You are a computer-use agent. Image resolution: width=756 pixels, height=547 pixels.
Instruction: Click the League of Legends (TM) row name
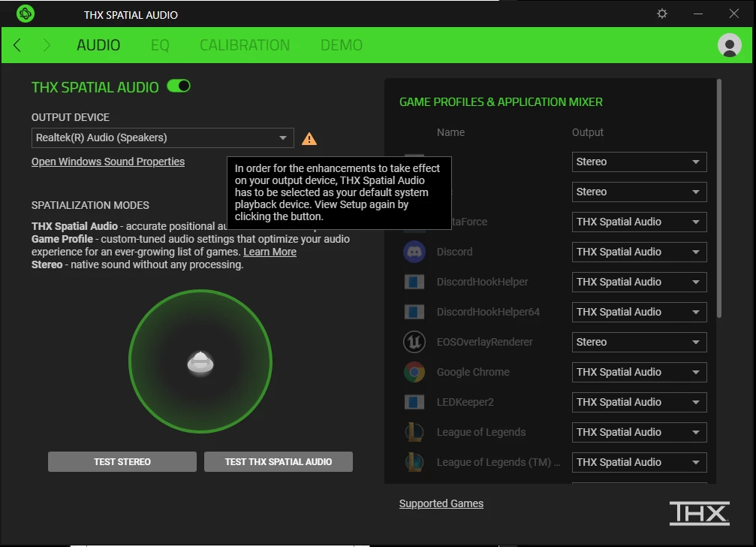tap(498, 462)
